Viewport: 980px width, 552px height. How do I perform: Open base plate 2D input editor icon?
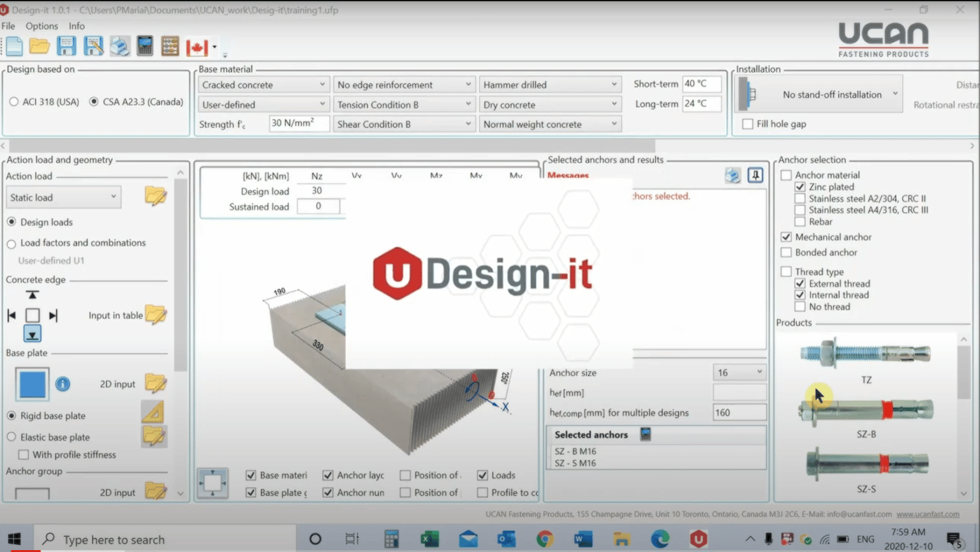click(155, 383)
